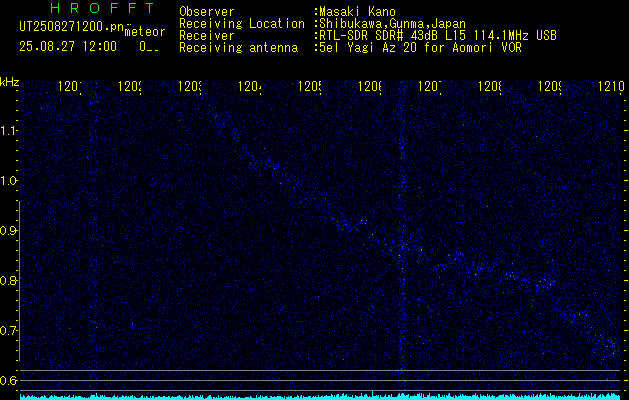This screenshot has height=400, width=629.
Task: Click the date 25.08.27 12:00 label
Action: 68,47
